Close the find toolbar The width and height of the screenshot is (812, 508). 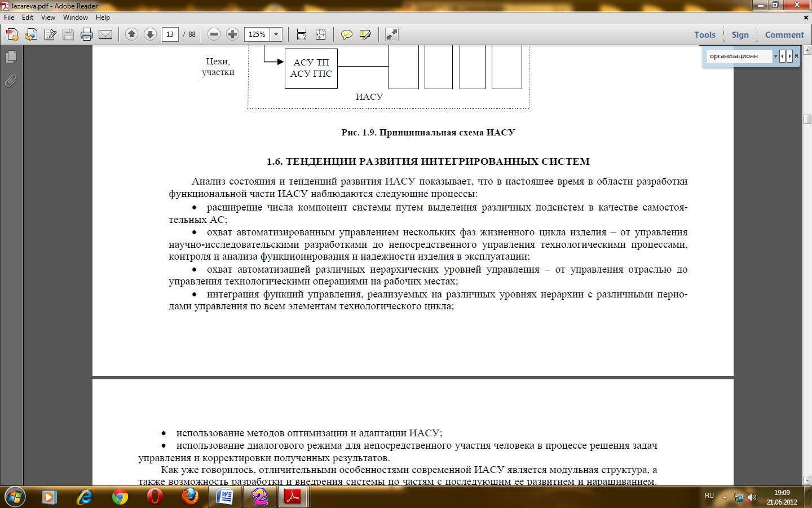pyautogui.click(x=796, y=56)
